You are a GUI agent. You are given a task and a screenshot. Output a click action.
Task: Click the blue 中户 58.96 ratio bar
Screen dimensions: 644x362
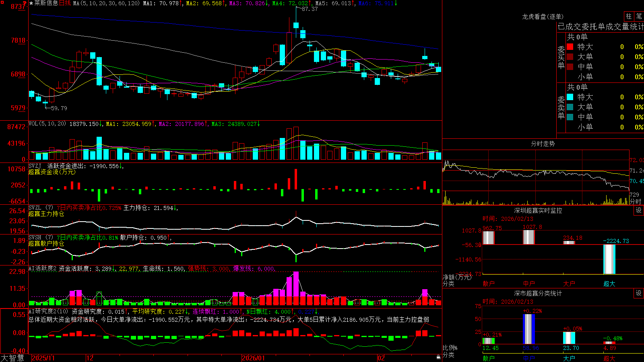point(529,329)
